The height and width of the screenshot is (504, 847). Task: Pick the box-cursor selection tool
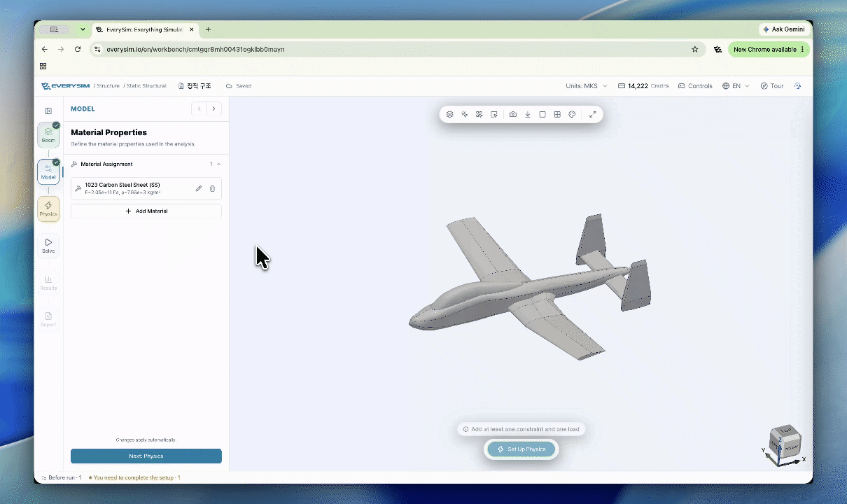pyautogui.click(x=494, y=114)
